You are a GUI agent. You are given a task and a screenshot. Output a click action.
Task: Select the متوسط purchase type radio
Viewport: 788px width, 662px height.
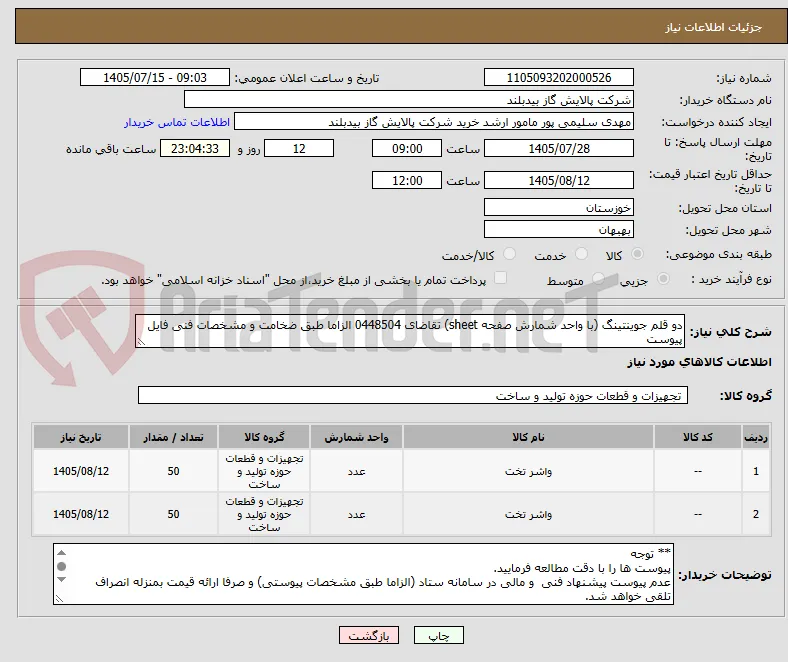[598, 278]
